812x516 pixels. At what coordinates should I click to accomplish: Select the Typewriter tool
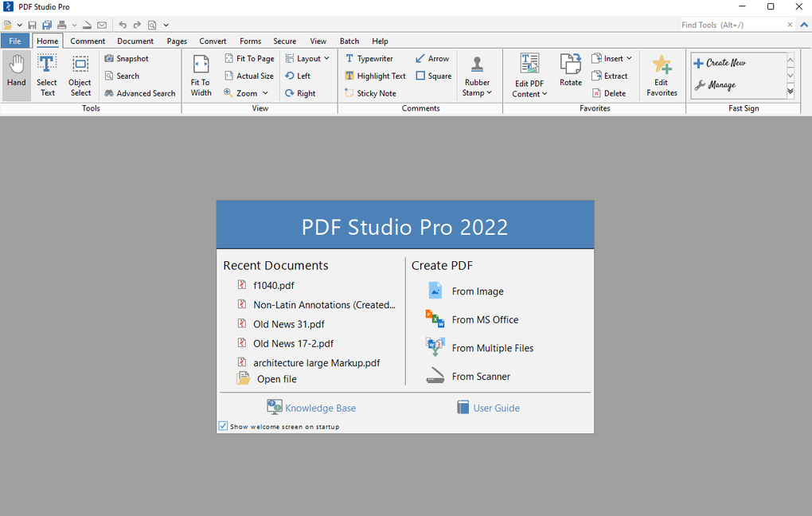(369, 58)
